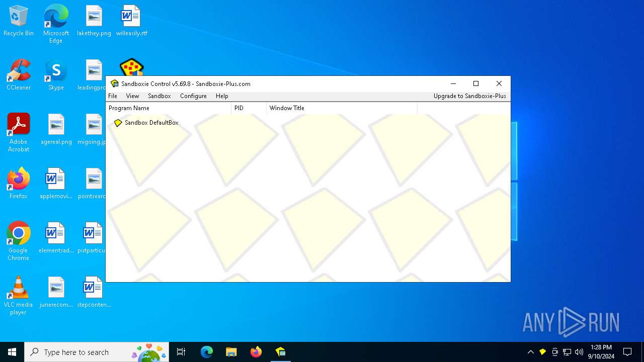Sort by PID column header
644x362 pixels.
249,108
